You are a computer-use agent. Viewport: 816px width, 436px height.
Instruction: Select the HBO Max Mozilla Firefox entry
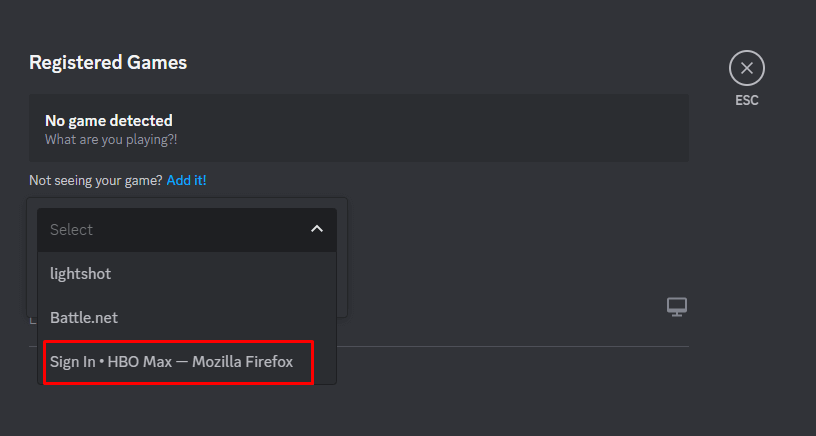(x=172, y=361)
